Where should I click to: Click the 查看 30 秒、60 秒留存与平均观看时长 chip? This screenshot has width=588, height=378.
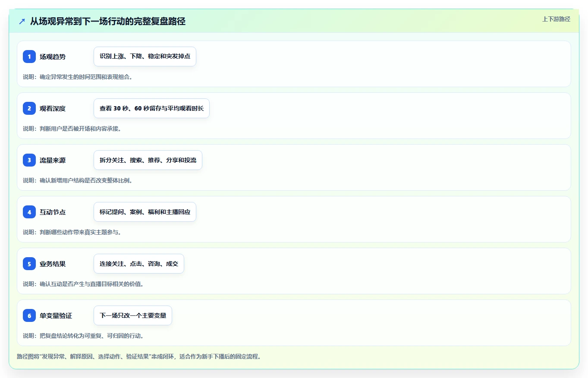tap(151, 108)
